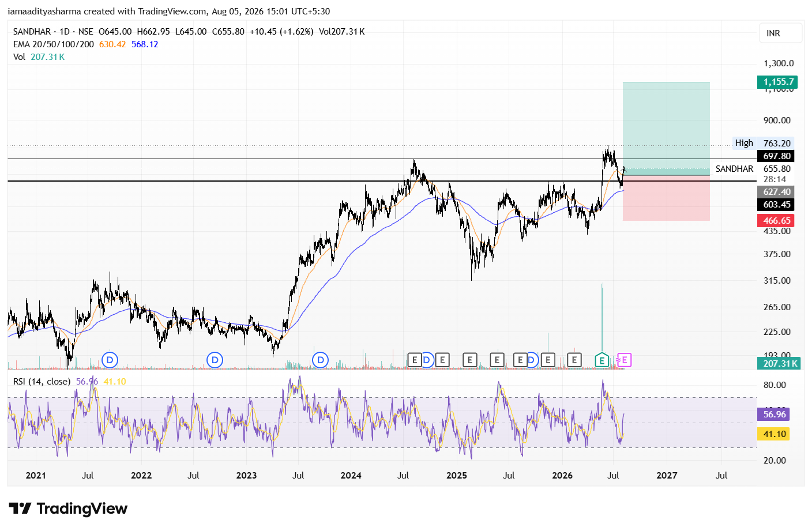Image resolution: width=812 pixels, height=531 pixels.
Task: Click the yellow RSI average tag 41.10
Action: click(x=773, y=434)
